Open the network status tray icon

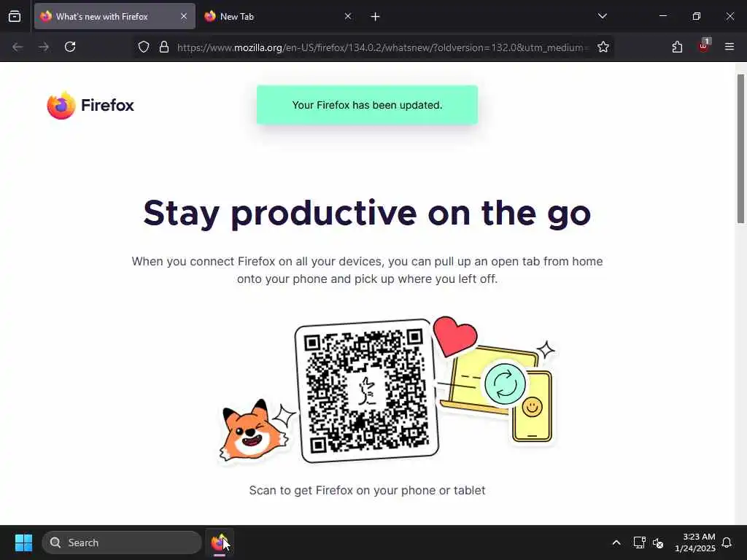639,542
